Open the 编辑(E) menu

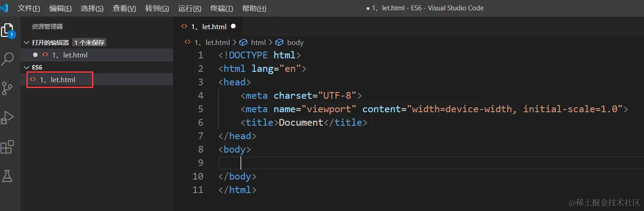(61, 8)
